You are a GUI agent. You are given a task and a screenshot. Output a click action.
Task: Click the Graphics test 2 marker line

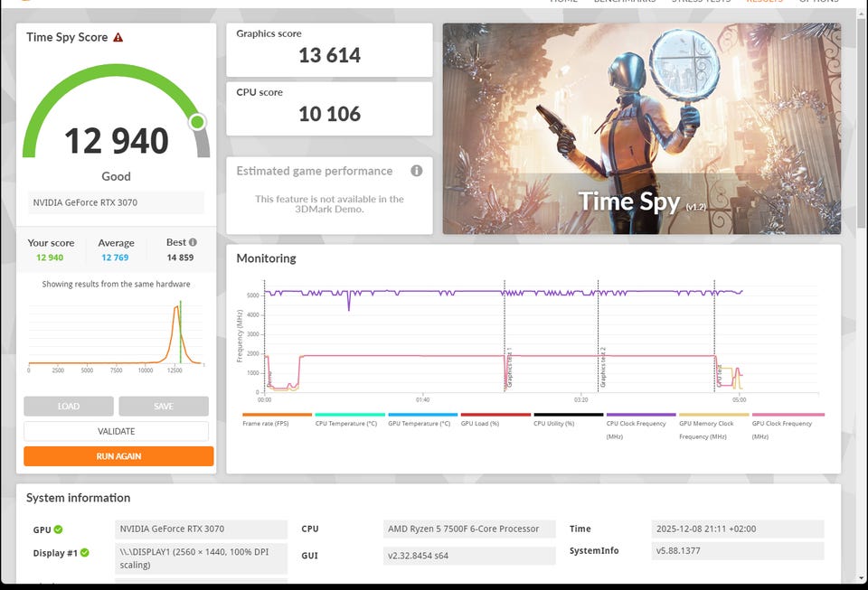[x=598, y=335]
